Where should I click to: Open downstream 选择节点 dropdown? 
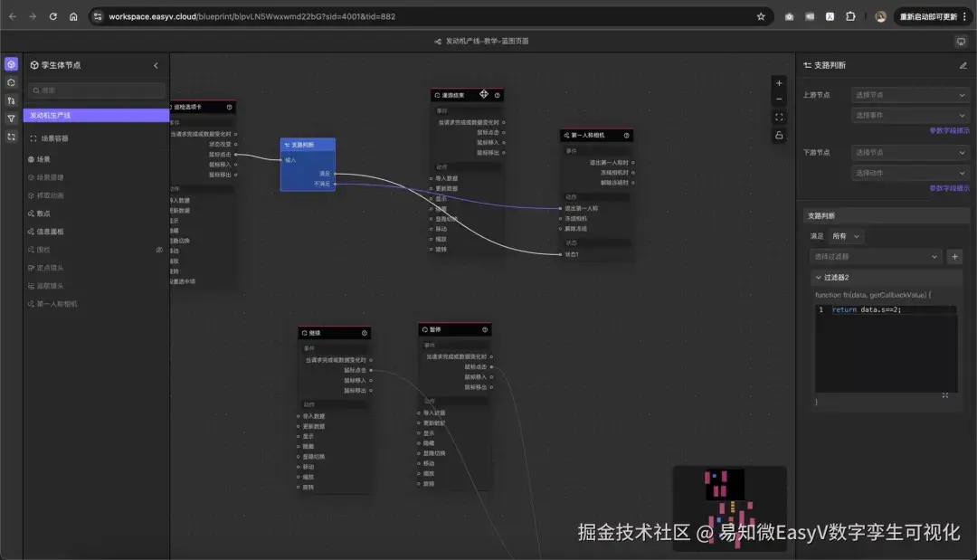click(x=910, y=152)
